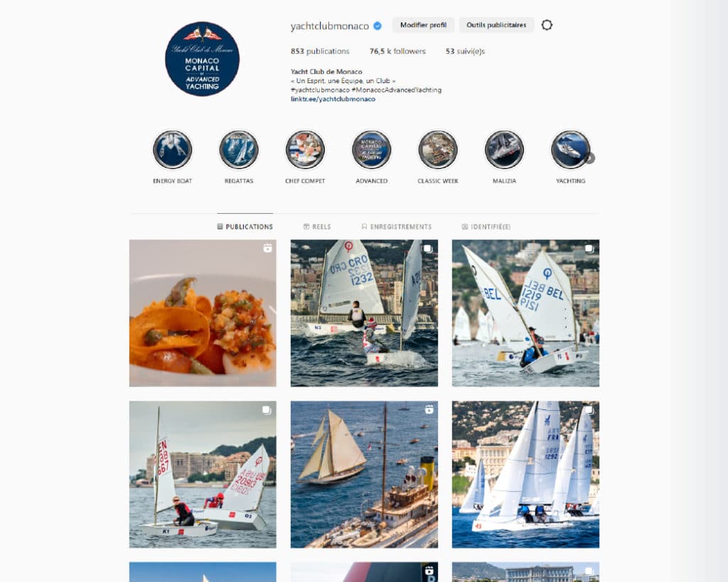
Task: Switch to the REELS tab
Action: coord(317,227)
